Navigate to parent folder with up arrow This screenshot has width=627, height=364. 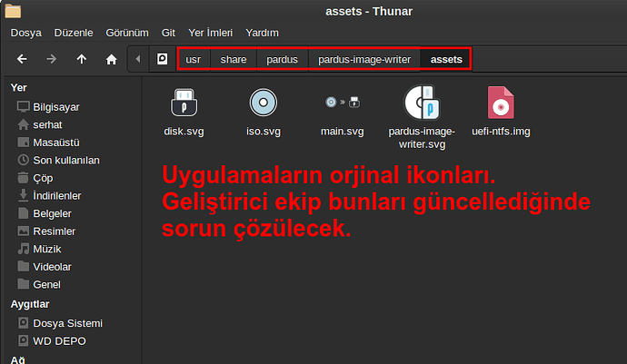pos(82,59)
